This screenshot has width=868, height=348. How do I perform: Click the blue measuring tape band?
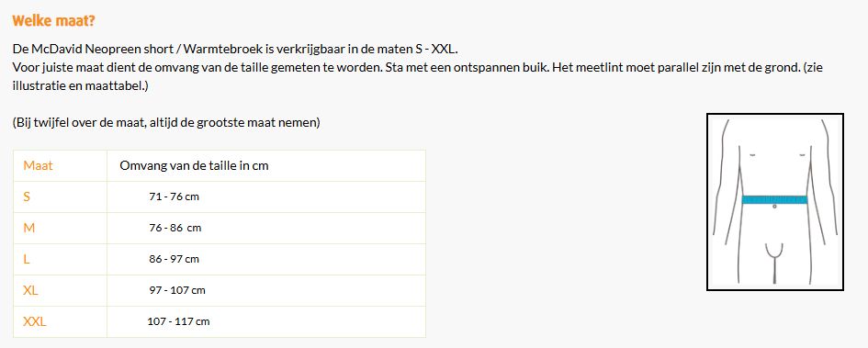(774, 200)
